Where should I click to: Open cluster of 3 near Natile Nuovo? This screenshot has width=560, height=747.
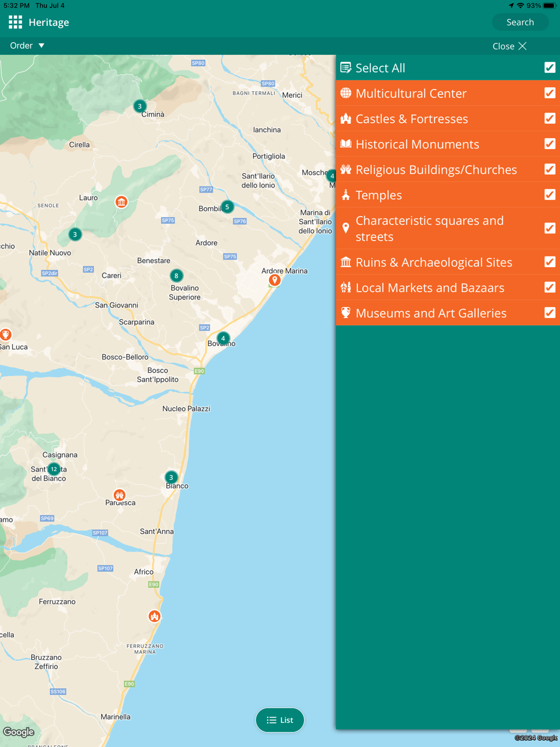point(75,235)
